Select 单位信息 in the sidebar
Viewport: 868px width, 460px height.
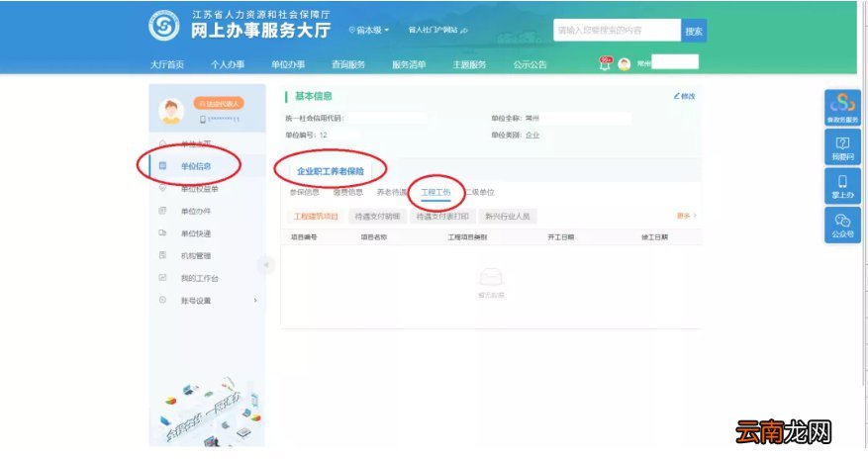point(196,166)
